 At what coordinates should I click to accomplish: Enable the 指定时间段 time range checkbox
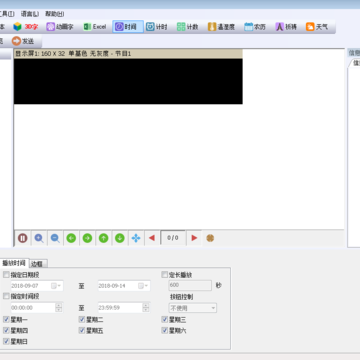tap(6, 296)
